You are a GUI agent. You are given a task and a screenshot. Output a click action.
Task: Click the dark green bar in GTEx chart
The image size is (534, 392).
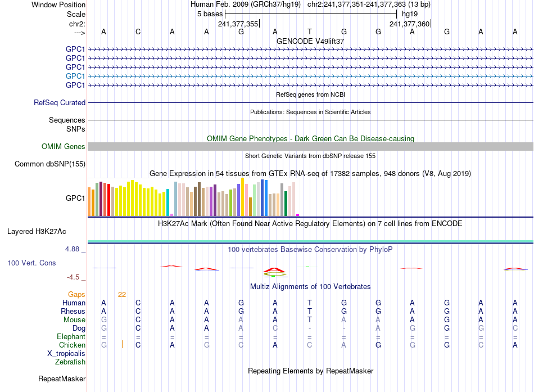(286, 204)
